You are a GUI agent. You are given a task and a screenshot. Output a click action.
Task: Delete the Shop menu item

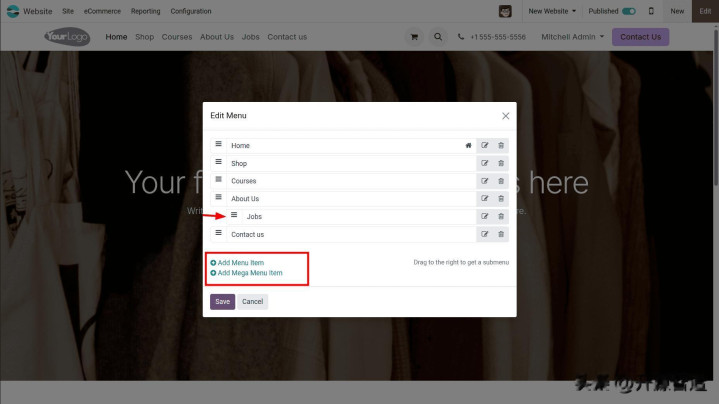point(501,163)
